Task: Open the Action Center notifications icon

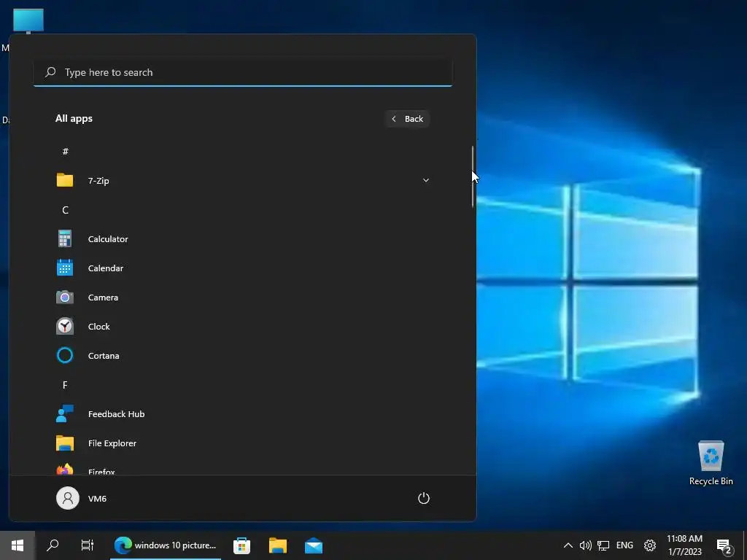Action: (724, 546)
